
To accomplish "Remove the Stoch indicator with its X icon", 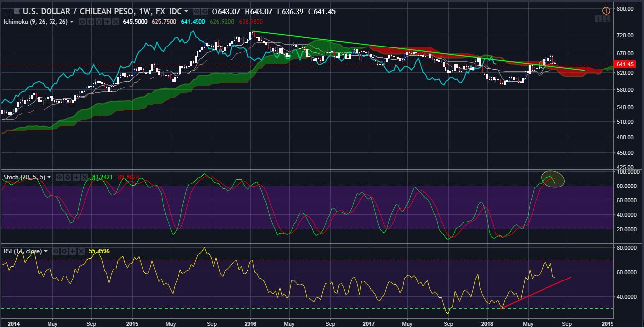I will (x=85, y=177).
